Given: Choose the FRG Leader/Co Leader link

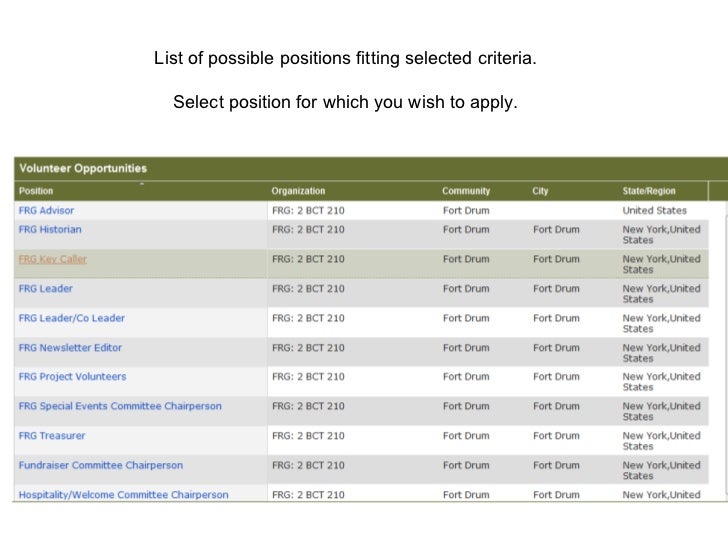Looking at the screenshot, I should pyautogui.click(x=72, y=319).
